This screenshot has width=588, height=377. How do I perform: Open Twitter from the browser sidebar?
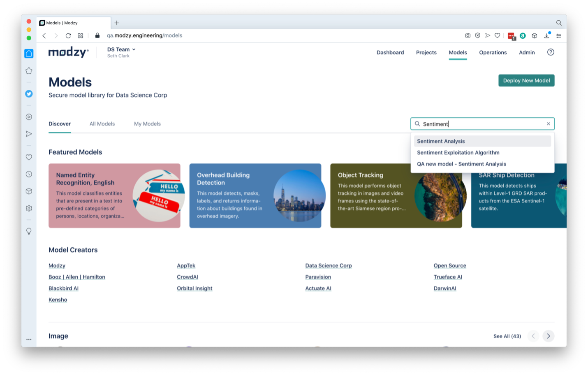(29, 94)
